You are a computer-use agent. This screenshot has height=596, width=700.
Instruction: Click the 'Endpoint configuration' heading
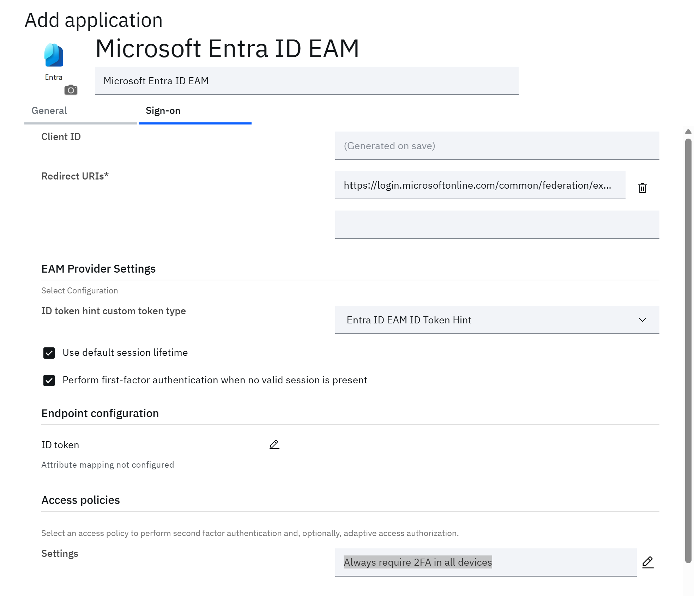pyautogui.click(x=100, y=413)
